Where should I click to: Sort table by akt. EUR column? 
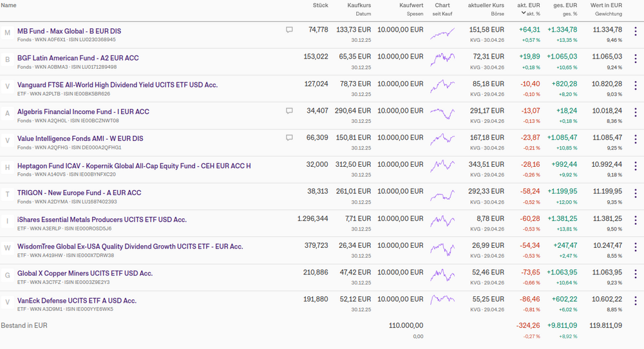[x=529, y=5]
